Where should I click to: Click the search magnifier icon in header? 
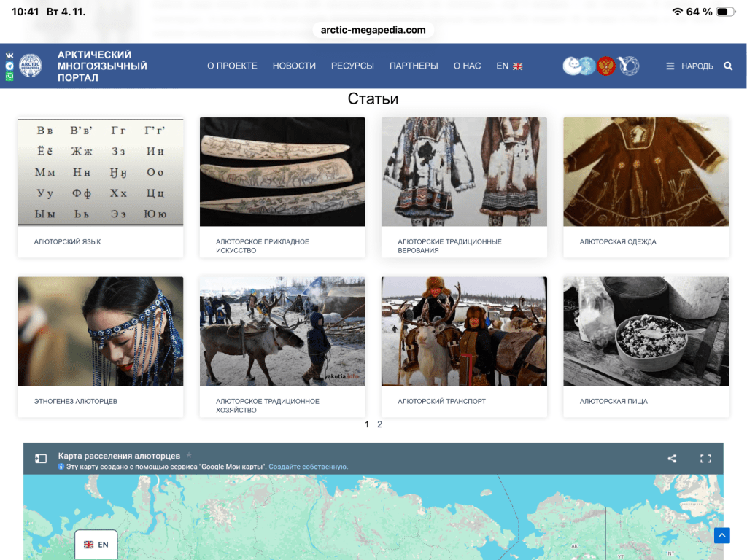click(728, 66)
